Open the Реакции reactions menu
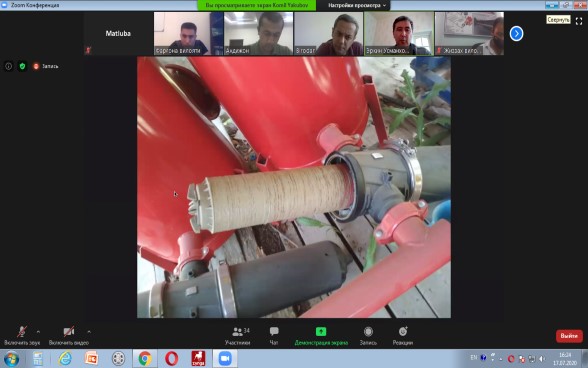The height and width of the screenshot is (368, 588). [x=403, y=336]
